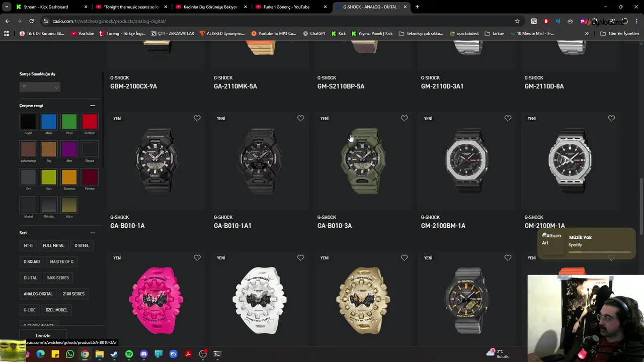Viewport: 644px width, 362px height.
Task: Open the QR code extension icon
Action: 534,21
